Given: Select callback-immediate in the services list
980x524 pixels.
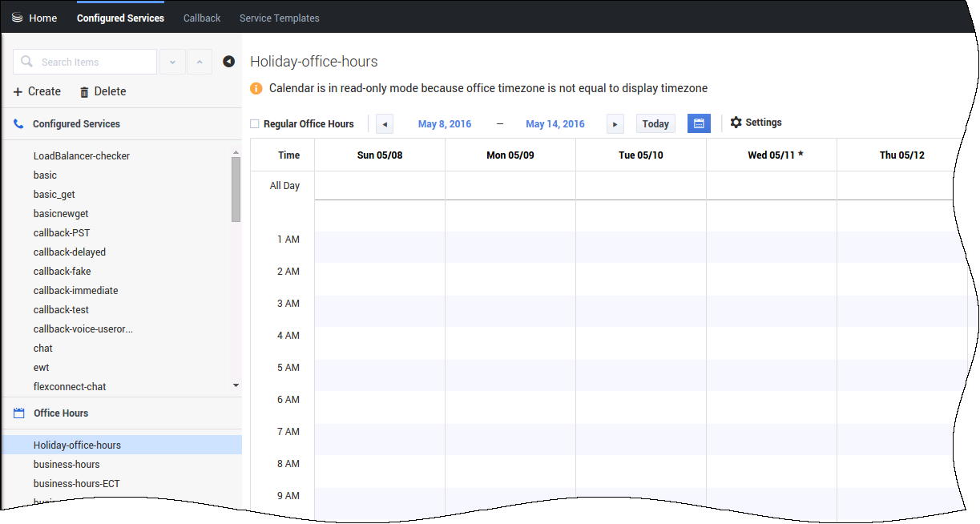Looking at the screenshot, I should [75, 291].
